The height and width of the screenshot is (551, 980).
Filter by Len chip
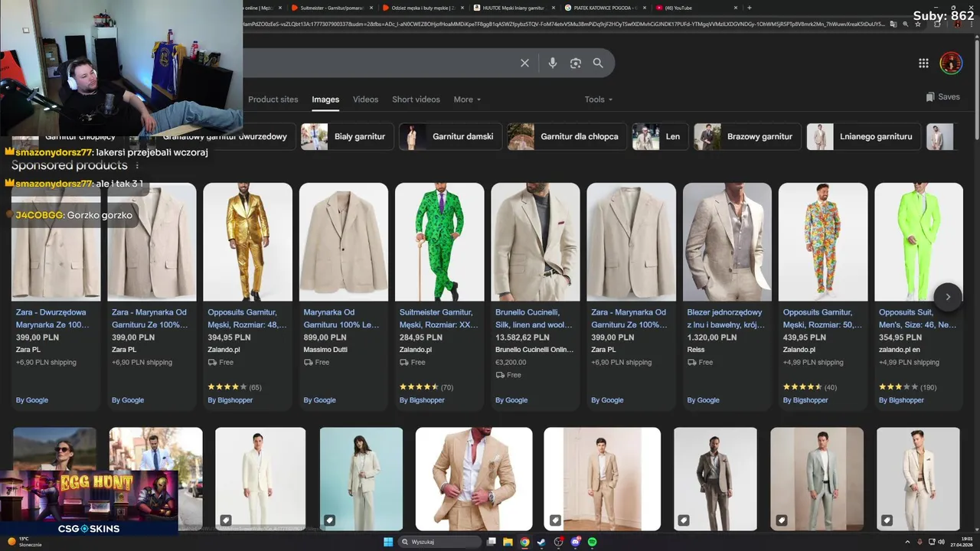click(661, 136)
